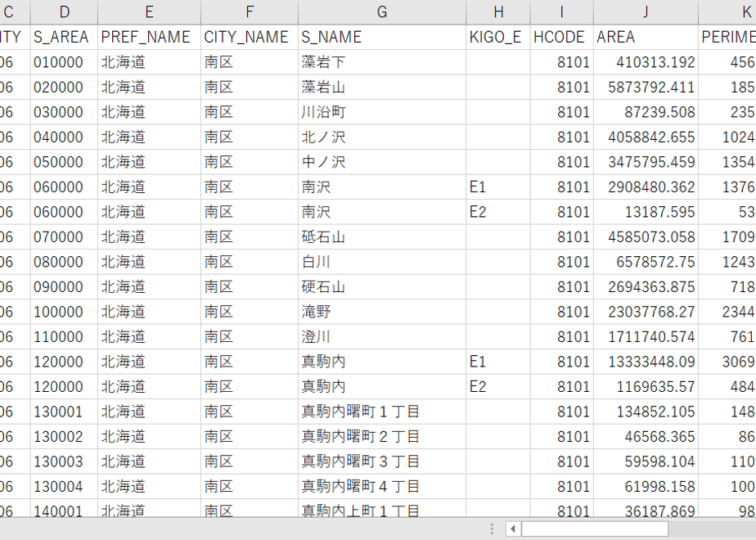Click the PREF_NAME header cell
Viewport: 756px width, 540px height.
tap(149, 37)
